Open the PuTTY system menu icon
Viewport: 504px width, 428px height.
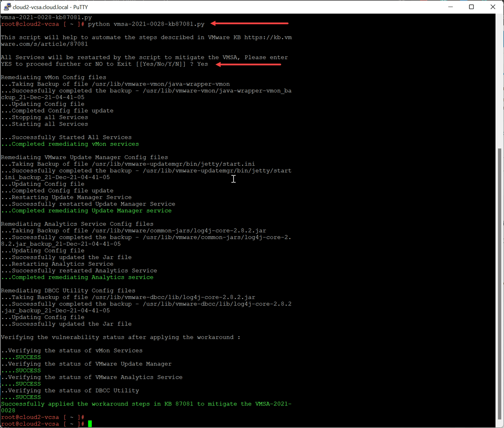pyautogui.click(x=7, y=7)
